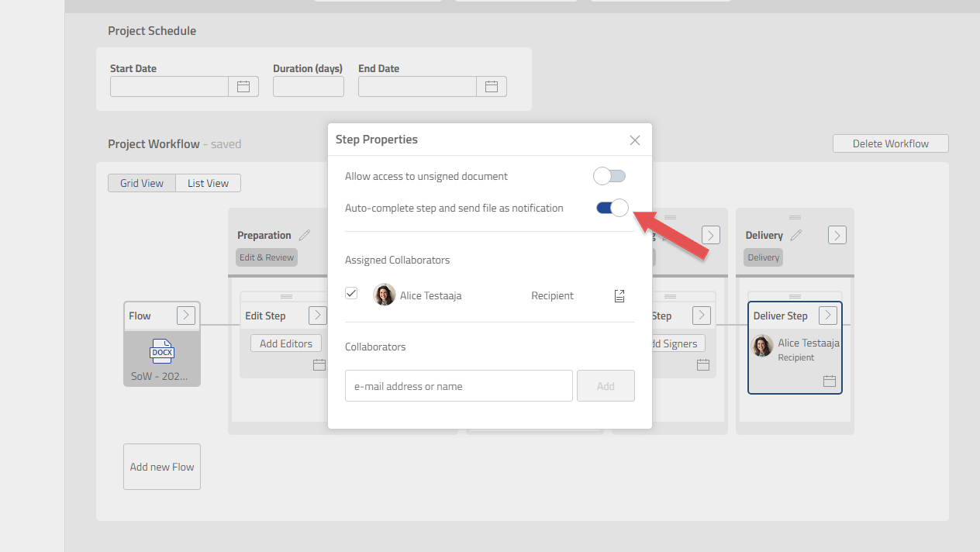Image resolution: width=980 pixels, height=552 pixels.
Task: Uncheck Alice Testaaja in Assigned Collaborators
Action: [x=351, y=293]
